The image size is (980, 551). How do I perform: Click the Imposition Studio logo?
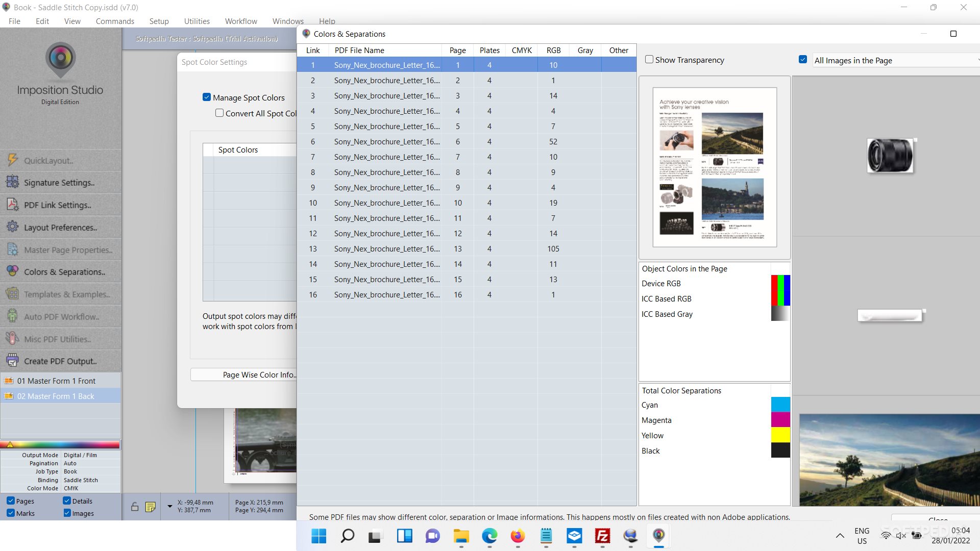click(60, 60)
